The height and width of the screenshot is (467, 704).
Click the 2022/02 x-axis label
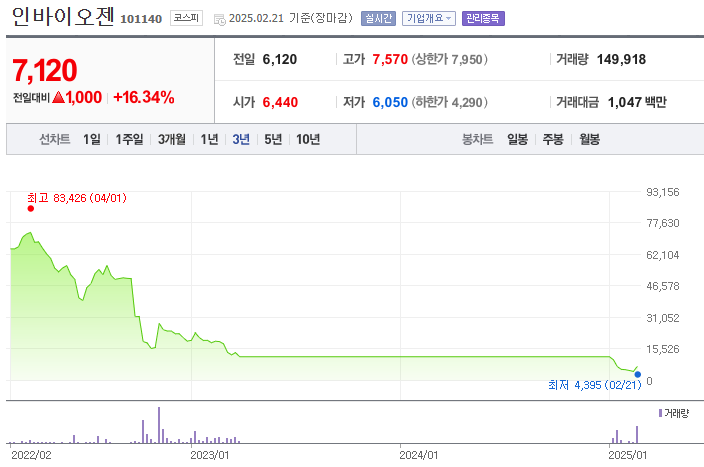[x=31, y=455]
